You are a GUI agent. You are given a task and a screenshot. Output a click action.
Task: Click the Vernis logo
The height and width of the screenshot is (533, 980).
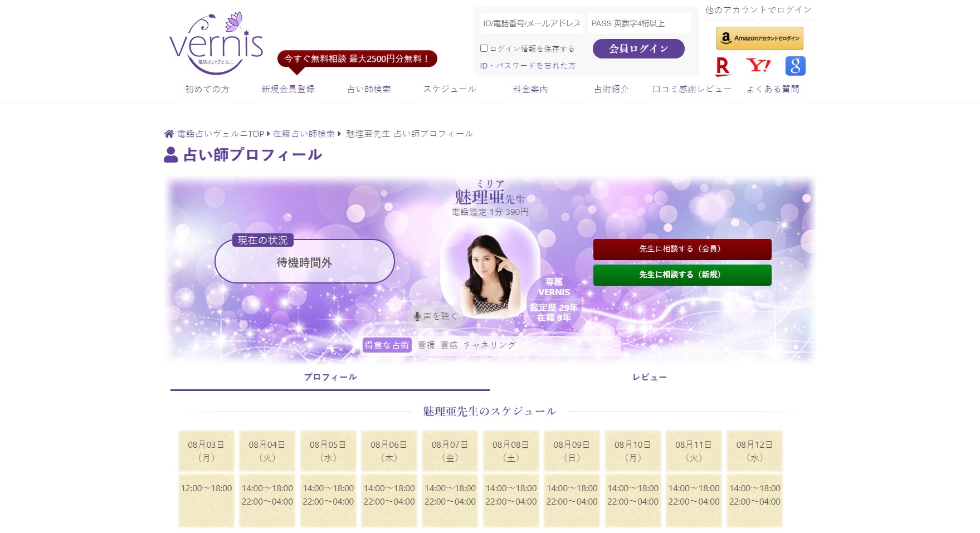[x=216, y=43]
